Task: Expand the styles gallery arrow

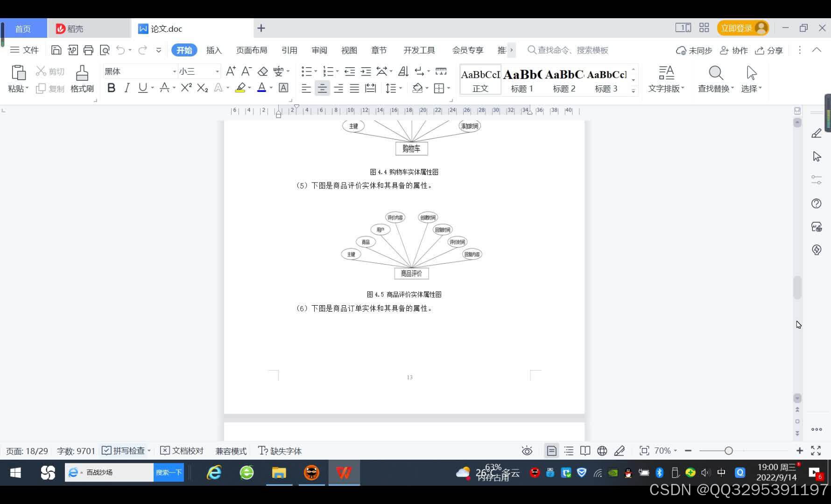Action: pyautogui.click(x=634, y=91)
